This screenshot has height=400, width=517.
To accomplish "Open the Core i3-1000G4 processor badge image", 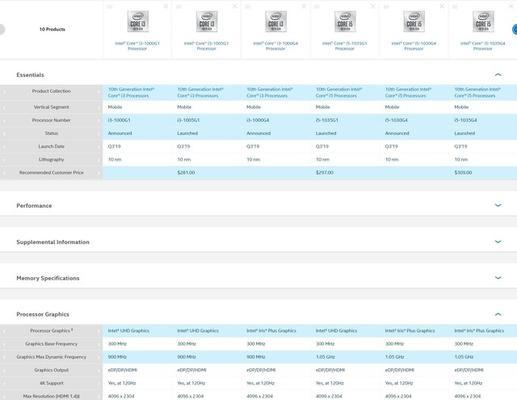I will click(x=276, y=21).
